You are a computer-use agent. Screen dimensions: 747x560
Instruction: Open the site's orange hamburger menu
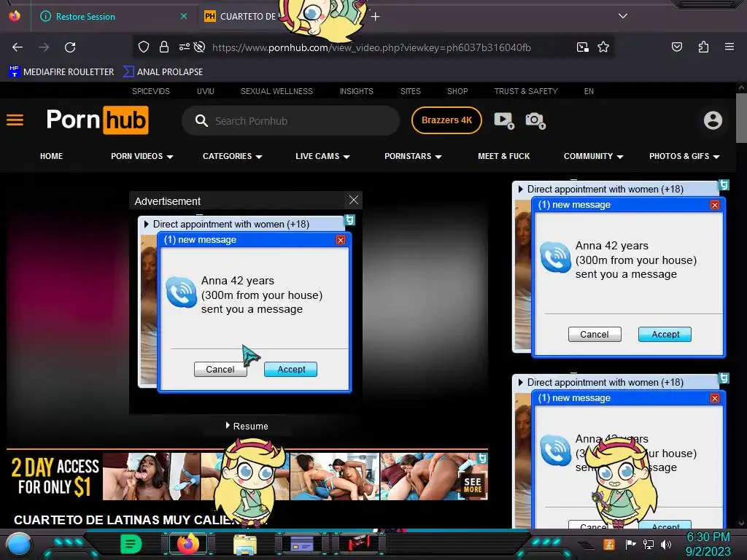pyautogui.click(x=15, y=120)
